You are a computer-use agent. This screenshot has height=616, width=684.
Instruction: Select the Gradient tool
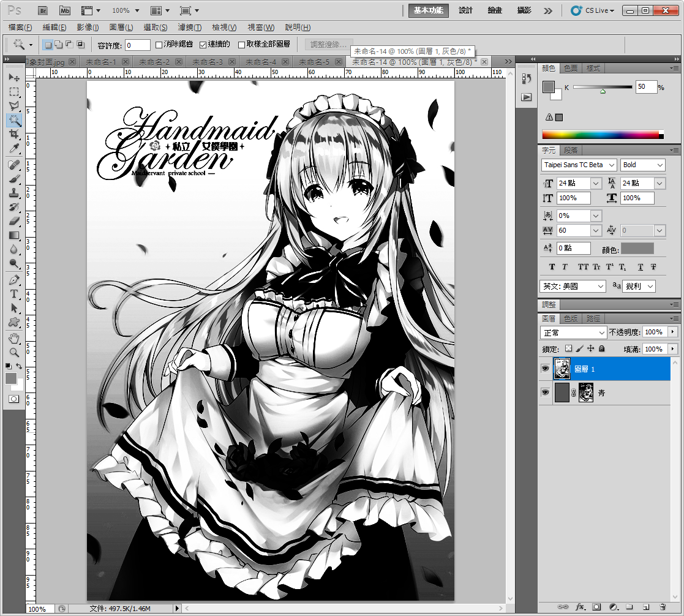(x=14, y=236)
